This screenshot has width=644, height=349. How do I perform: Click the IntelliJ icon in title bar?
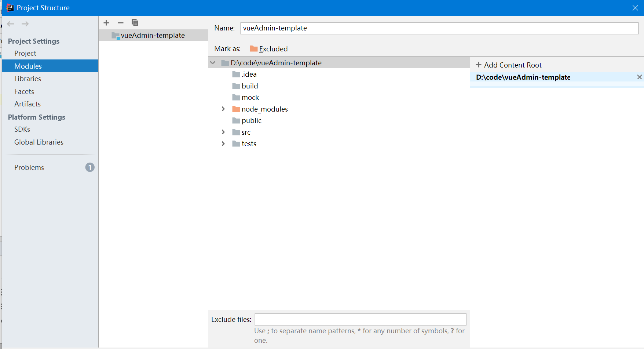coord(10,8)
